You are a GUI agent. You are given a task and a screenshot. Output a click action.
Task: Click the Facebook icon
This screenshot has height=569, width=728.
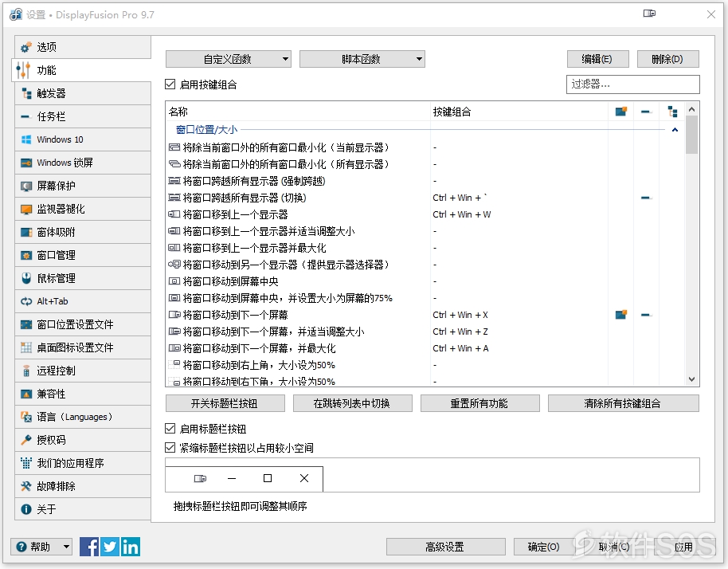click(89, 547)
